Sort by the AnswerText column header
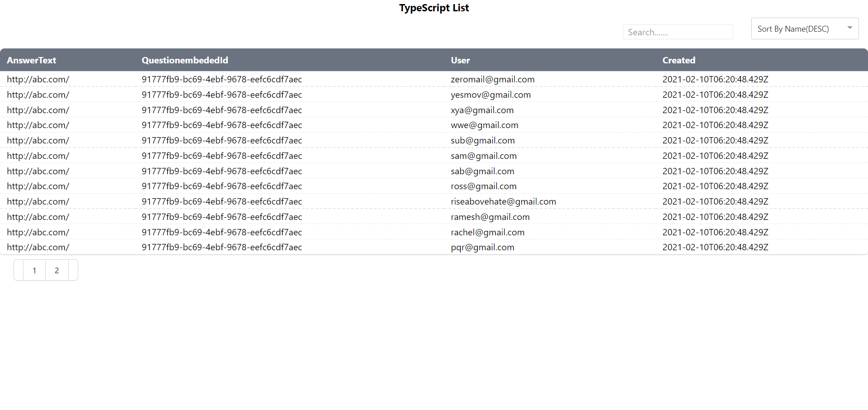868x410 pixels. [31, 60]
